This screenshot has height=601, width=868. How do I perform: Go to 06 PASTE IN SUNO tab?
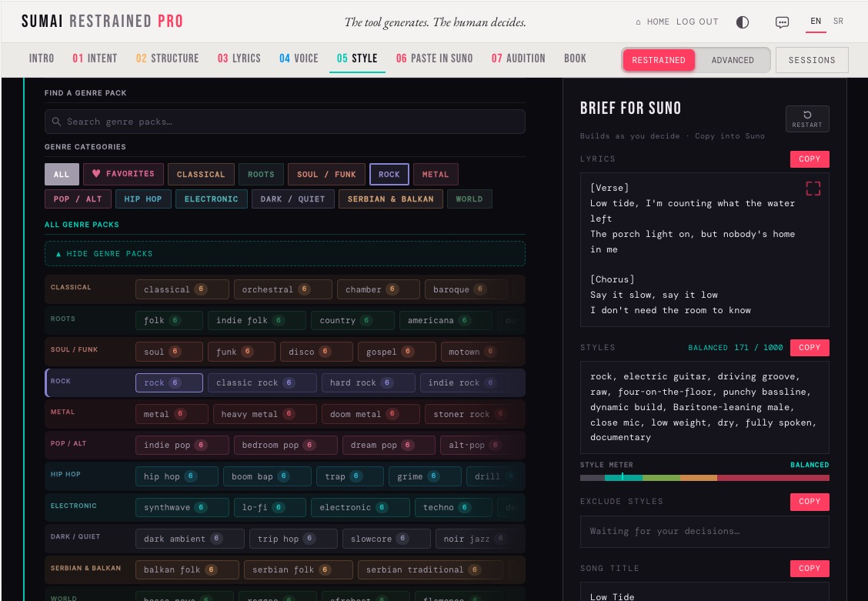point(435,58)
